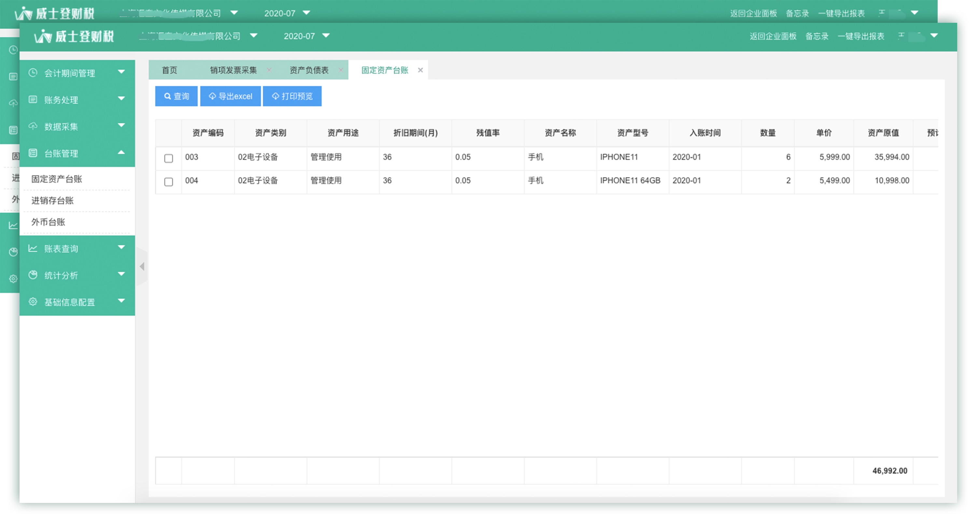
Task: Expand the 会计期间管理 menu arrow
Action: [x=121, y=72]
